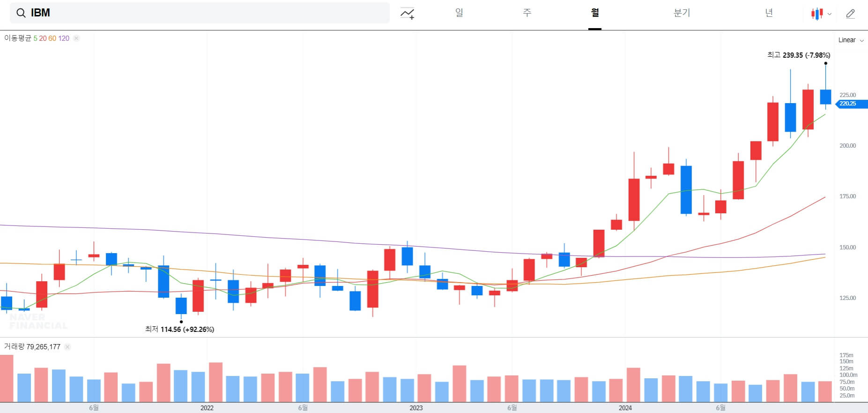868x413 pixels.
Task: Click the 2022 time axis label
Action: [207, 408]
